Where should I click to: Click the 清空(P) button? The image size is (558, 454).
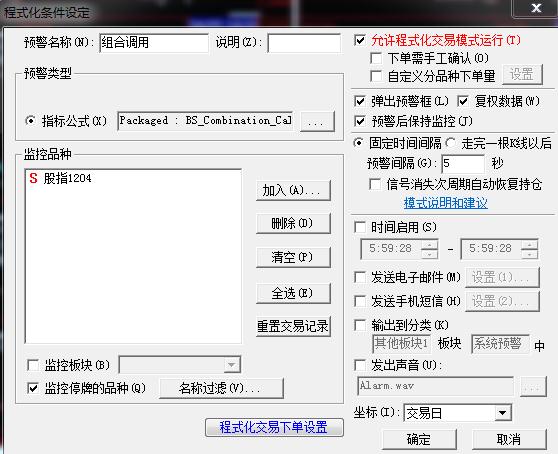(293, 257)
